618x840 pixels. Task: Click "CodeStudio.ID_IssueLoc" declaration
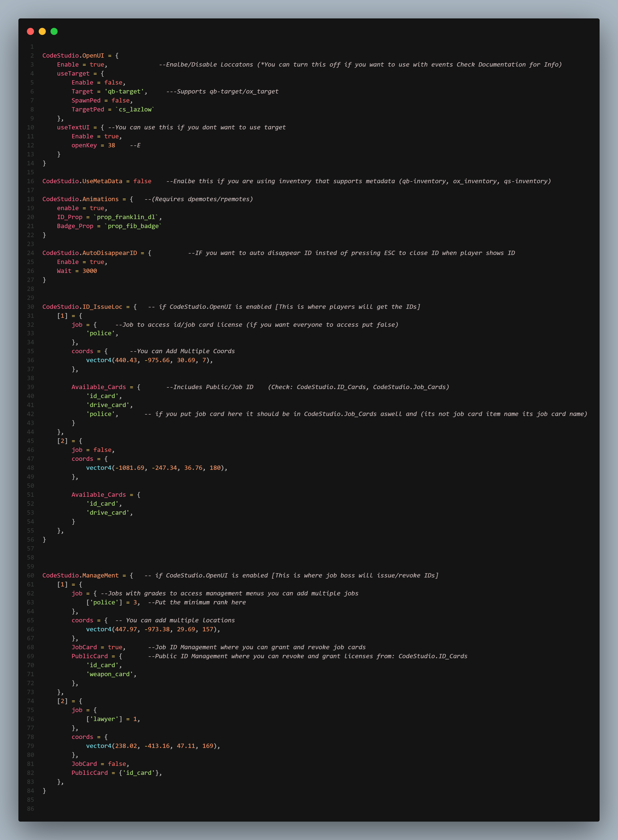(82, 307)
